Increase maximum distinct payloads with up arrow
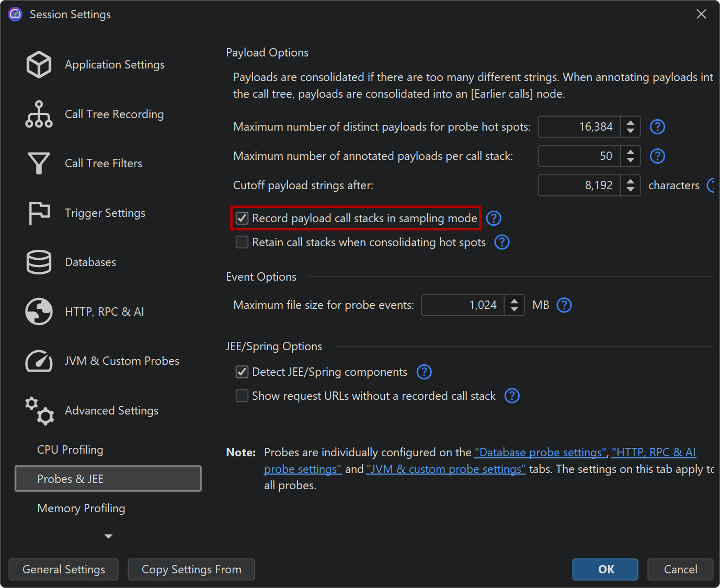This screenshot has height=588, width=720. (631, 123)
